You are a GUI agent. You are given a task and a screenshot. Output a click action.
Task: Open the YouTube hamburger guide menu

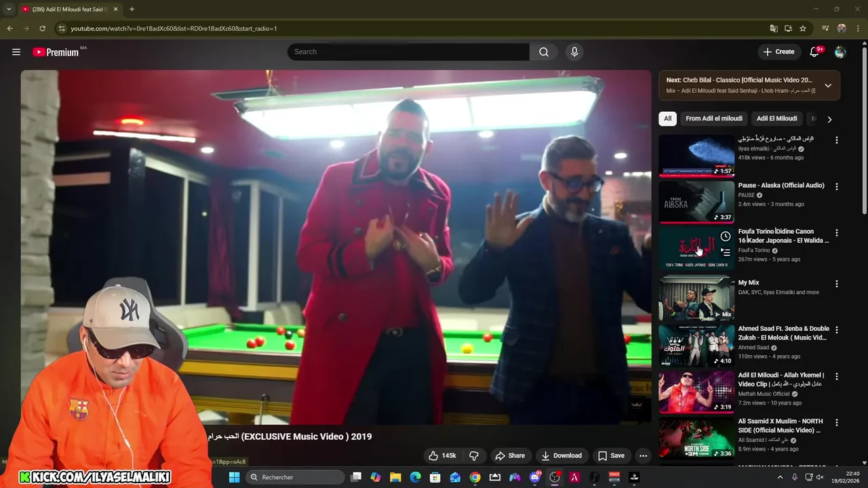pos(16,52)
